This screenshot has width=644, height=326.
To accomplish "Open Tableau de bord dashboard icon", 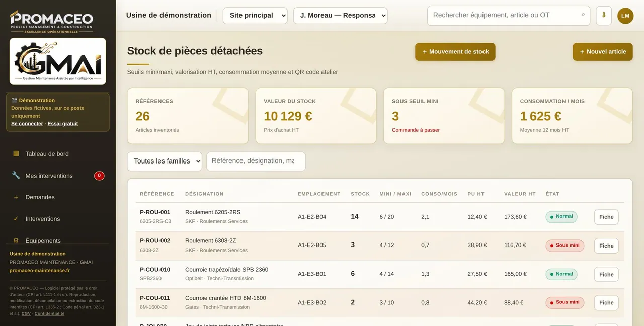I will 16,154.
